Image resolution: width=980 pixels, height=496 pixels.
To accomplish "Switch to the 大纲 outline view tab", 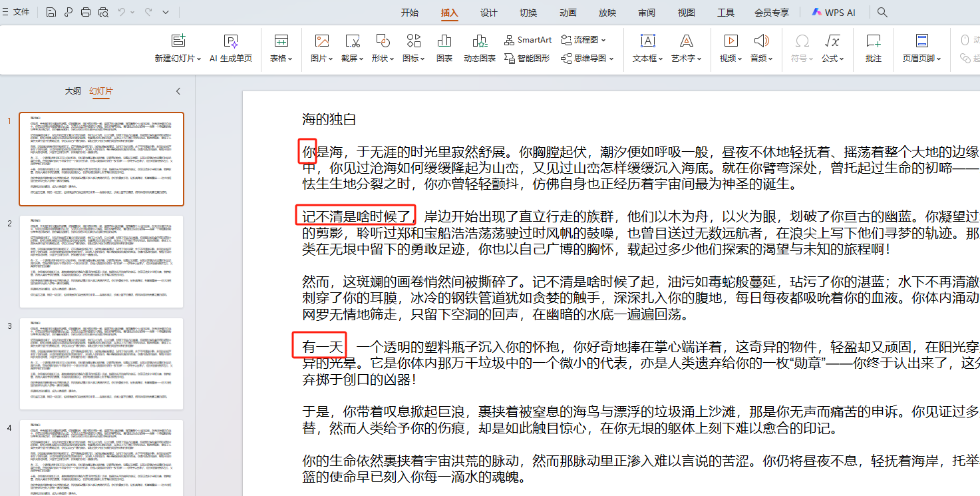I will click(x=73, y=91).
